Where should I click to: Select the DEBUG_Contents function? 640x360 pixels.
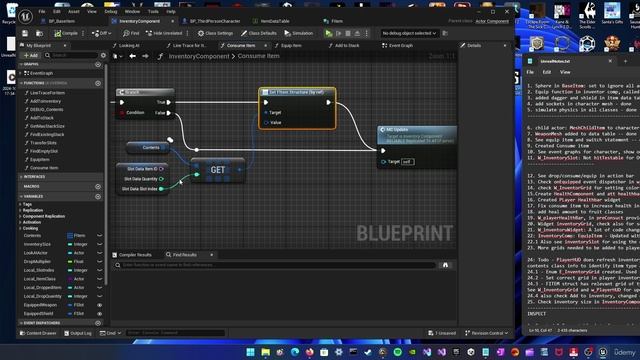tap(47, 109)
